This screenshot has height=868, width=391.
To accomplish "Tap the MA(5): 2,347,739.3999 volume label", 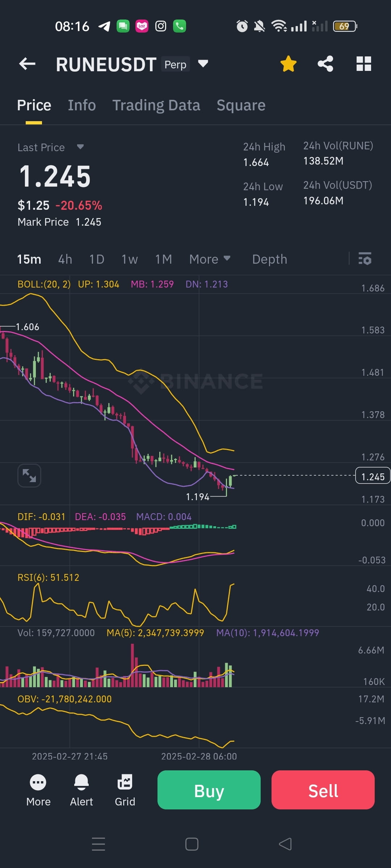I will tap(155, 633).
